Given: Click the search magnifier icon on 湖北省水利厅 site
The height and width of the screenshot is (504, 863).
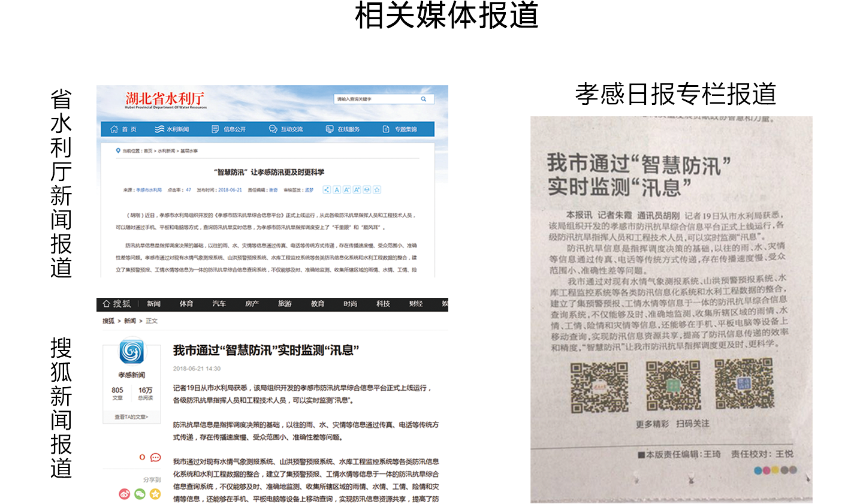Looking at the screenshot, I should 423,99.
